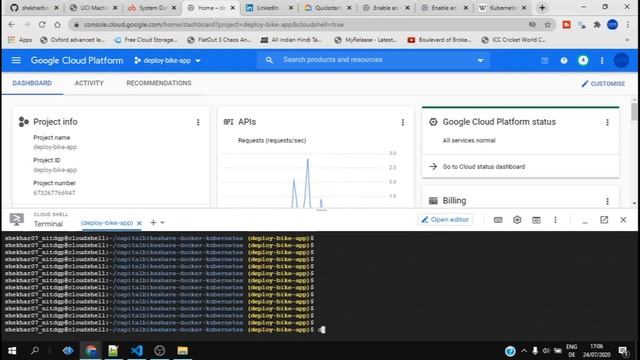Open the Google account avatar in header
The image size is (640, 360).
[621, 60]
